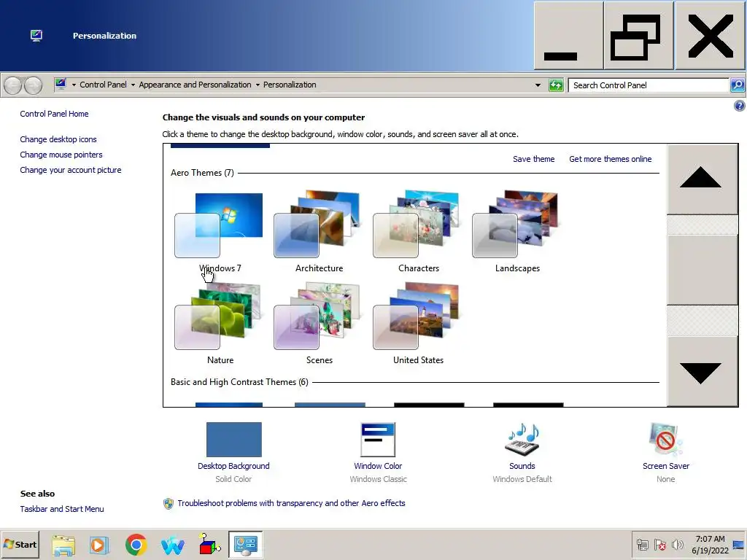
Task: Click the Control Panel taskbar button
Action: pos(246,544)
